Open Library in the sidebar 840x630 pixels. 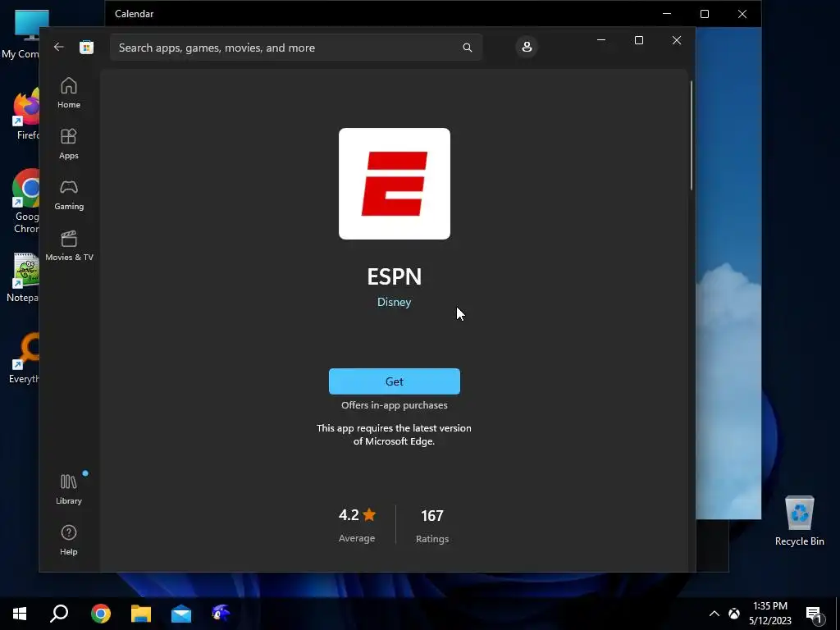pos(69,489)
